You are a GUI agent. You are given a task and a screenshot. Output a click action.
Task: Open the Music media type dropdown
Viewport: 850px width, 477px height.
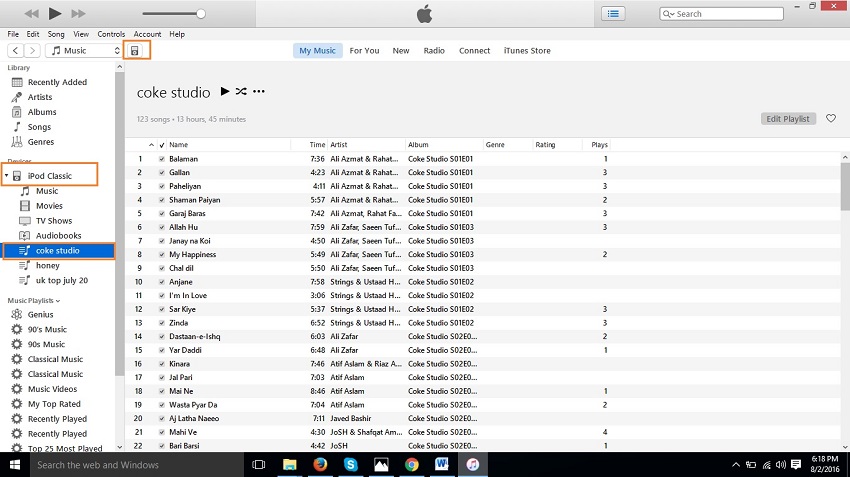click(x=85, y=50)
